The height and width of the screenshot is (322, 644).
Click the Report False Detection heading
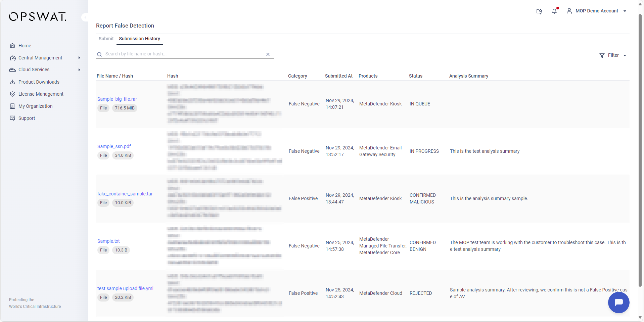[125, 26]
